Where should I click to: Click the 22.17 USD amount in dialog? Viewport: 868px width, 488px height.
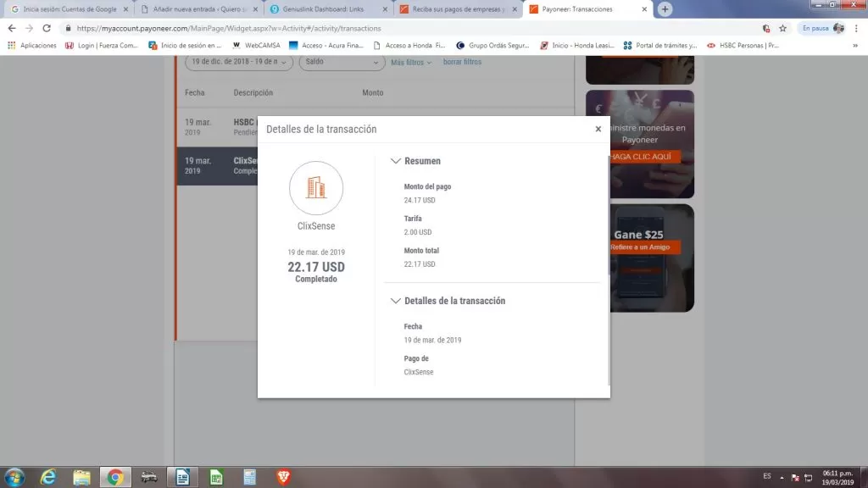(316, 267)
